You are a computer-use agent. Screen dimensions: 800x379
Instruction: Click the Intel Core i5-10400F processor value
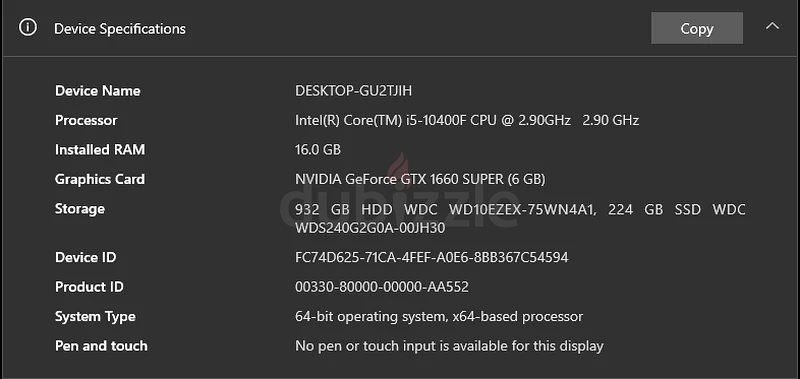tap(467, 120)
